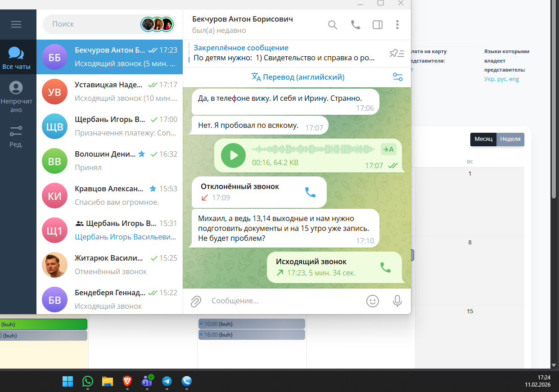The height and width of the screenshot is (392, 559).
Task: Open chat header name 'Бекчуров Антон Борисович'
Action: [243, 19]
